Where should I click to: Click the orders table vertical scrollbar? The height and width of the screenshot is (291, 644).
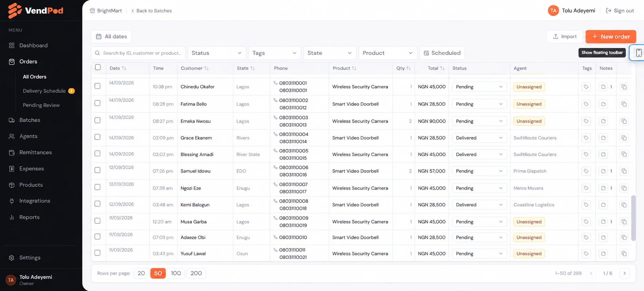coord(633,218)
